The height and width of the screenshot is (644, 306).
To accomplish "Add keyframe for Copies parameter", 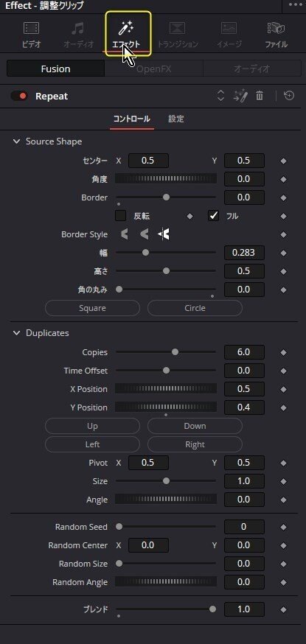I will (x=283, y=352).
